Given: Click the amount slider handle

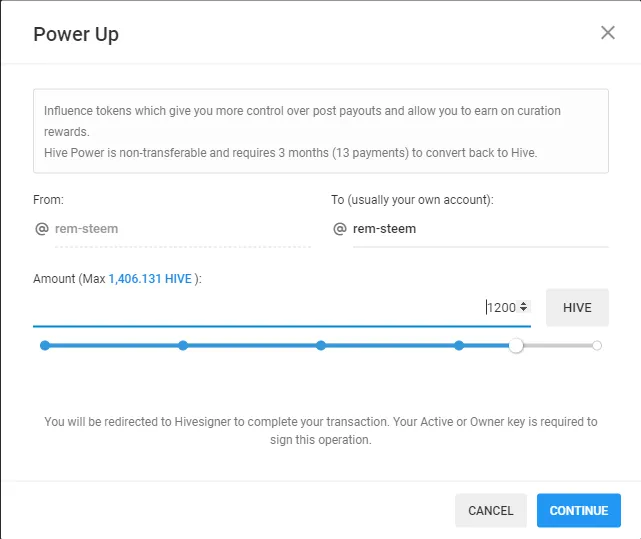Looking at the screenshot, I should [516, 346].
